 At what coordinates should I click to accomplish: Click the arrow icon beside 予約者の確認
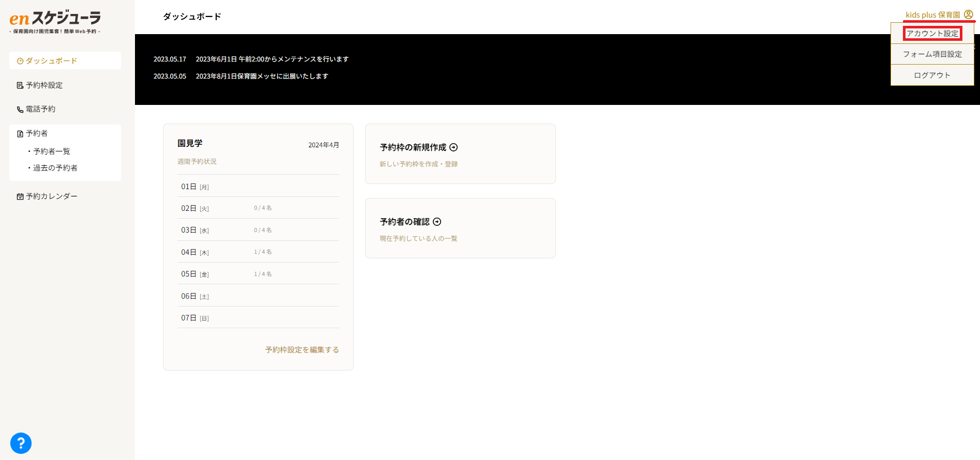click(437, 222)
